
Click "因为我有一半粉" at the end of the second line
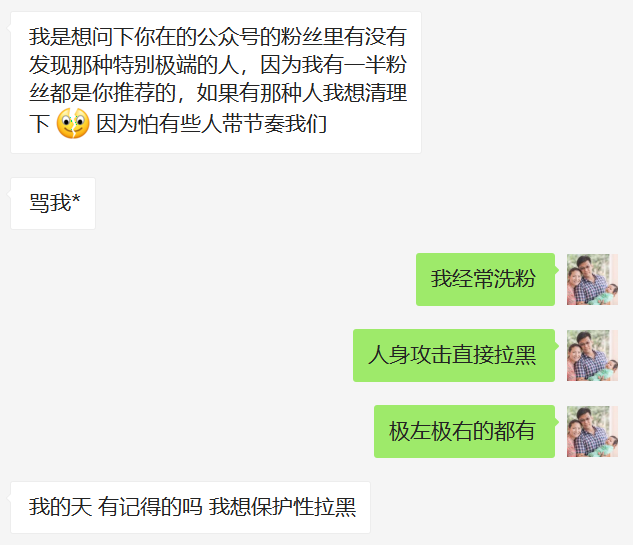[333, 65]
